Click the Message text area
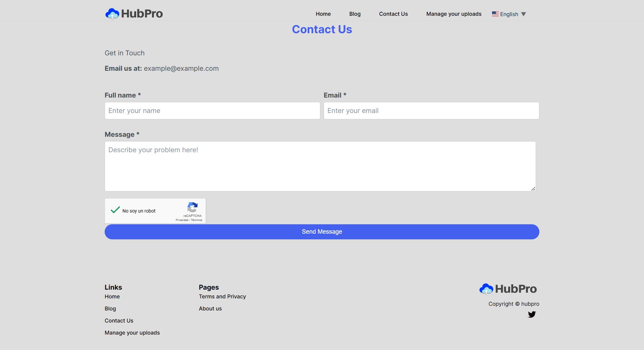644x350 pixels. tap(320, 166)
